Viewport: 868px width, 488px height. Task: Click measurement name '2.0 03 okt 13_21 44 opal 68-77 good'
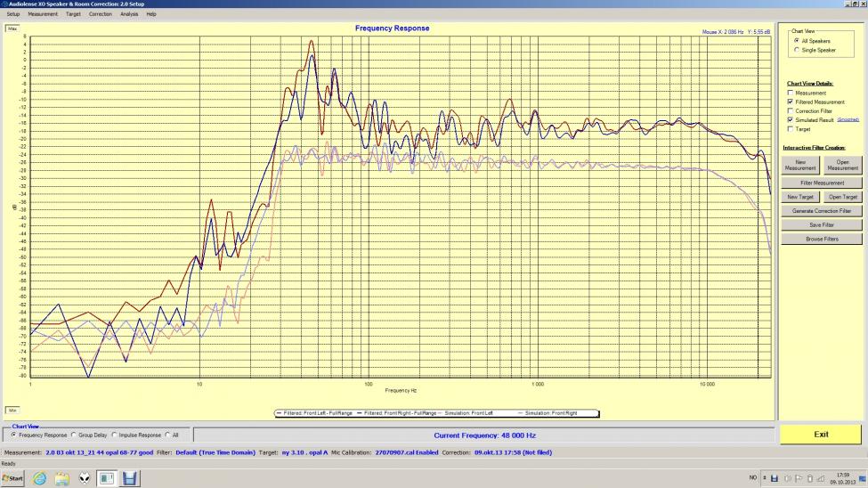pyautogui.click(x=99, y=452)
